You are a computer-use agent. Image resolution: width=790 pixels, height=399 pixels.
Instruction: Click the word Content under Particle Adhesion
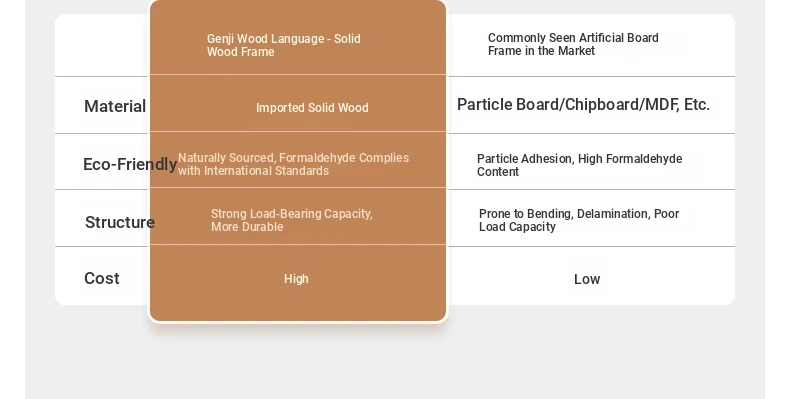tap(498, 172)
